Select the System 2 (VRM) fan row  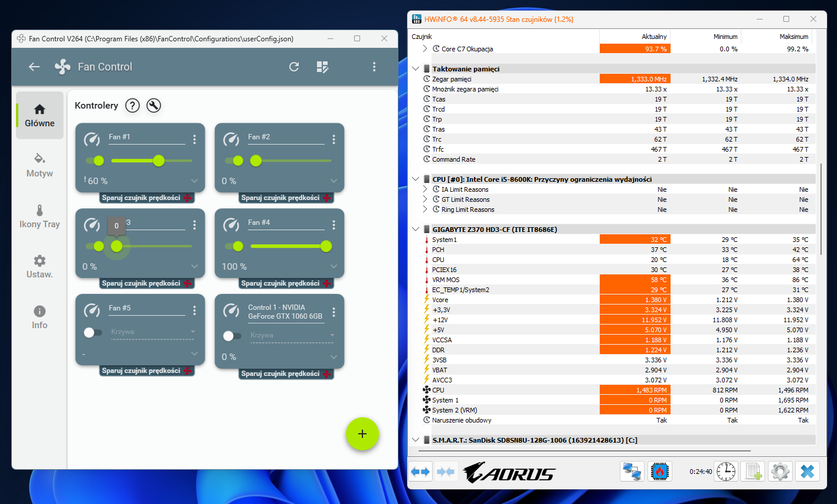pos(615,410)
